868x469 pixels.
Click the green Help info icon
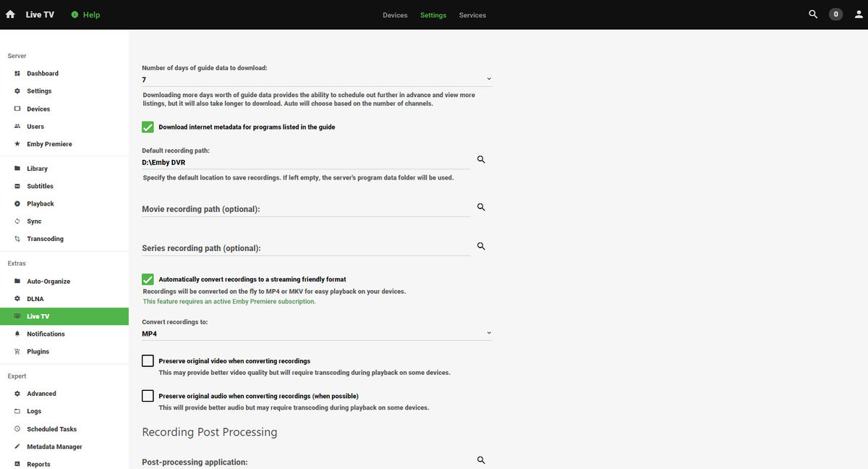click(75, 14)
